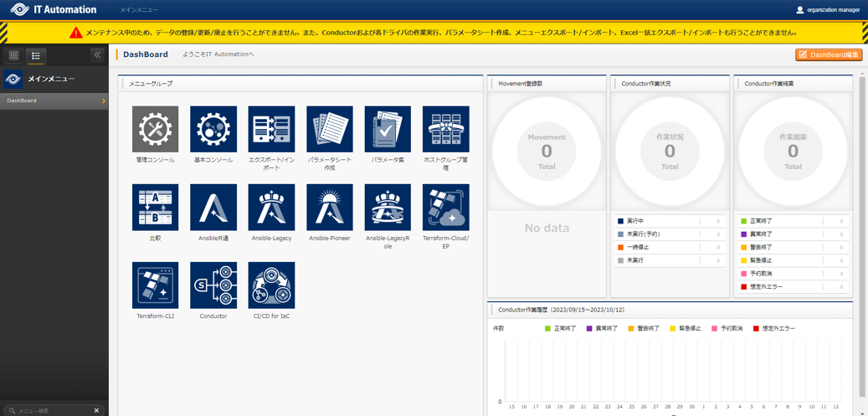Viewport: 868px width, 416px height.
Task: Select DashBoard in the side menu
Action: coord(54,100)
